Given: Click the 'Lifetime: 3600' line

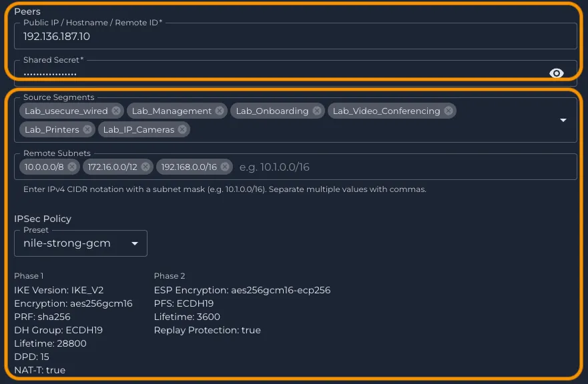Looking at the screenshot, I should (187, 317).
